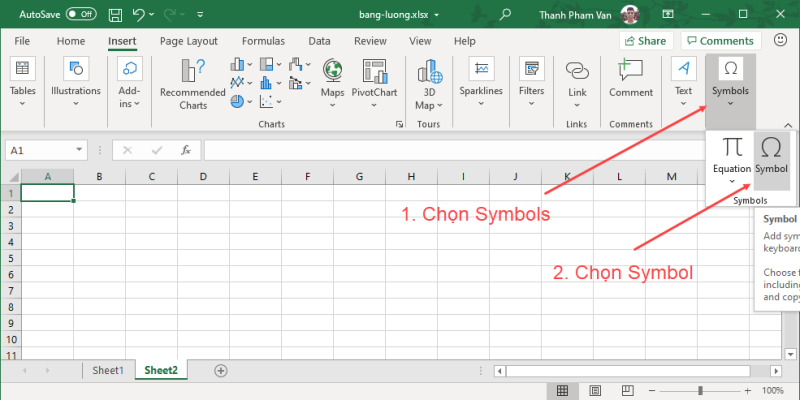The width and height of the screenshot is (800, 400).
Task: Open the Equation pi option
Action: [x=732, y=154]
